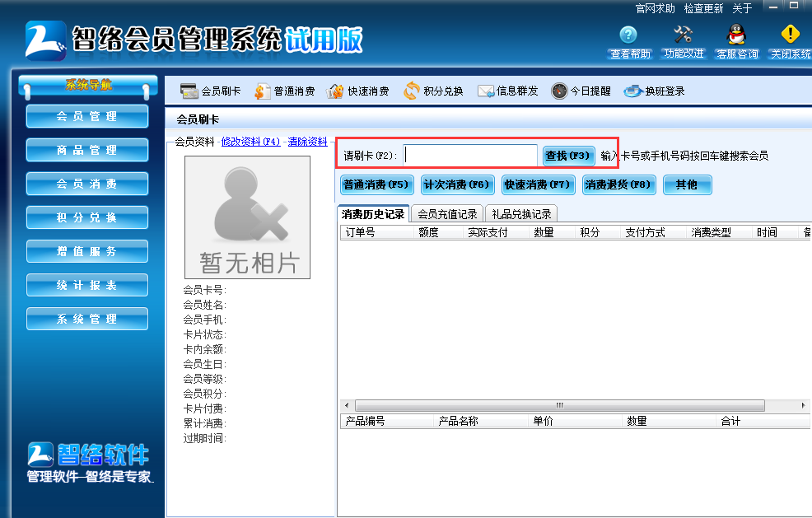
Task: Focus the 请刷卡(F2) card input field
Action: coord(469,155)
